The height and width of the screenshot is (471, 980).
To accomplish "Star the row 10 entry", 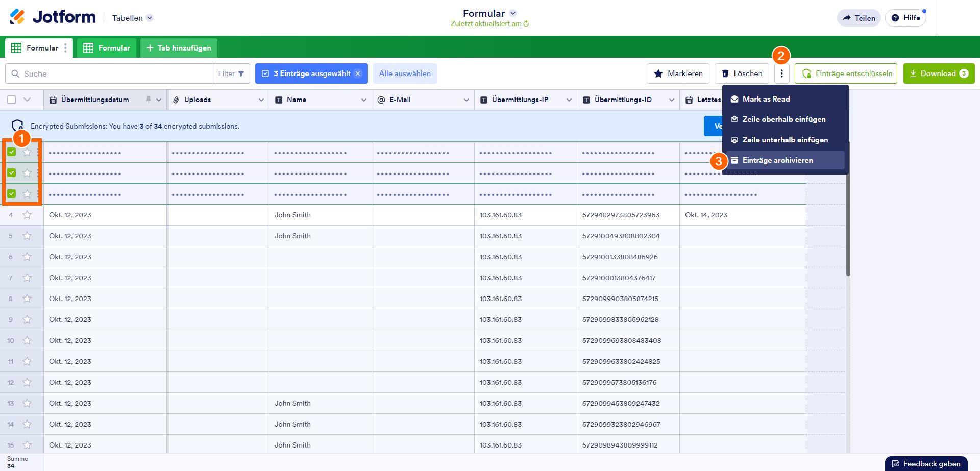I will tap(27, 340).
